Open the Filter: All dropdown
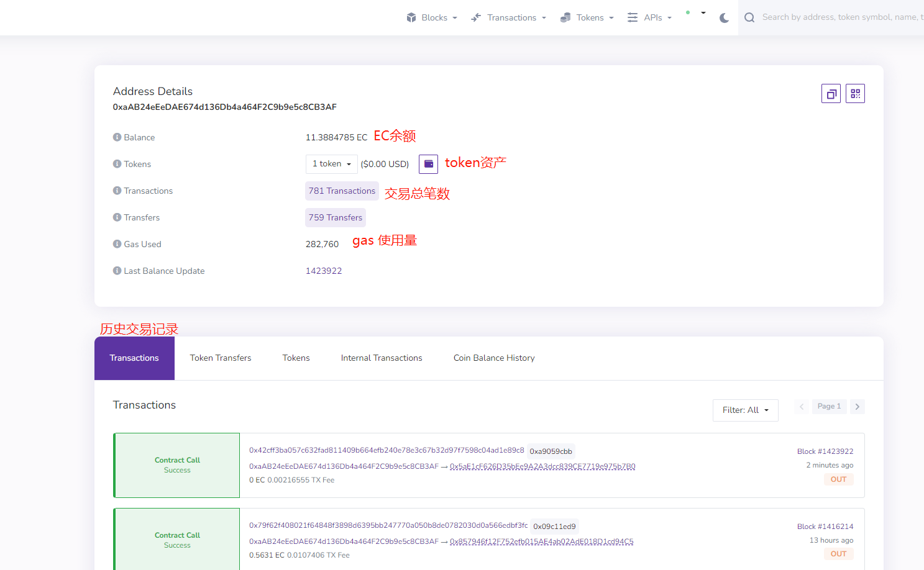Image resolution: width=924 pixels, height=570 pixels. [x=745, y=410]
